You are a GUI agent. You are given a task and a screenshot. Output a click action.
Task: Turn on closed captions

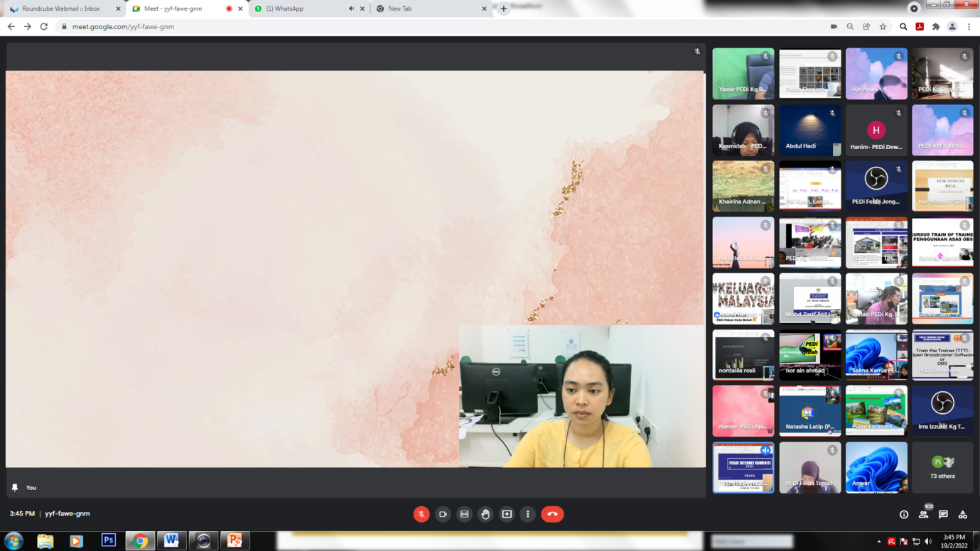pyautogui.click(x=464, y=514)
